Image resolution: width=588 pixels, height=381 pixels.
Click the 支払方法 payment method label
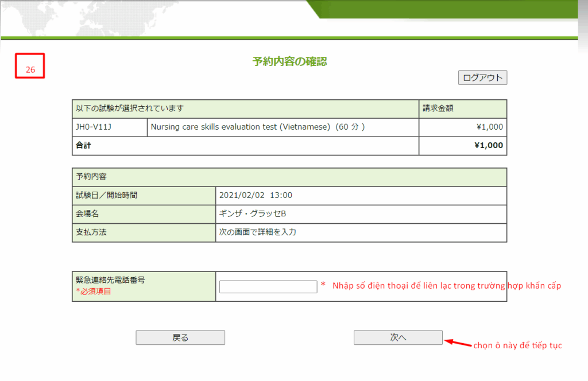coord(92,232)
